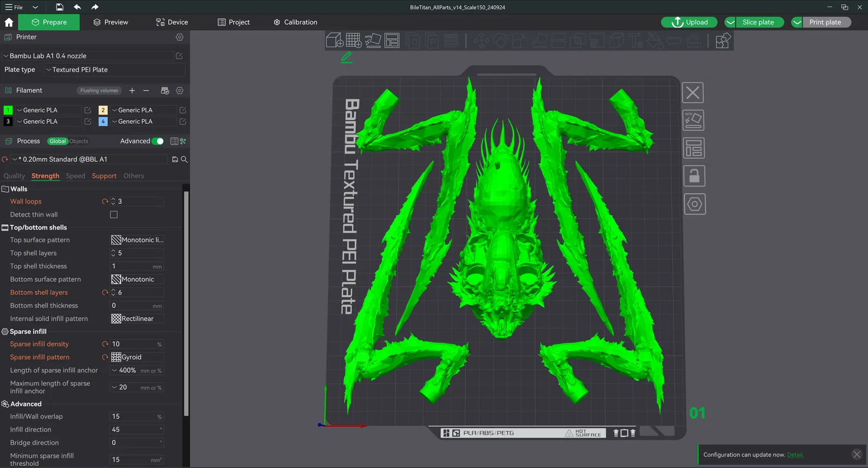Open the Plate type dropdown

[115, 69]
